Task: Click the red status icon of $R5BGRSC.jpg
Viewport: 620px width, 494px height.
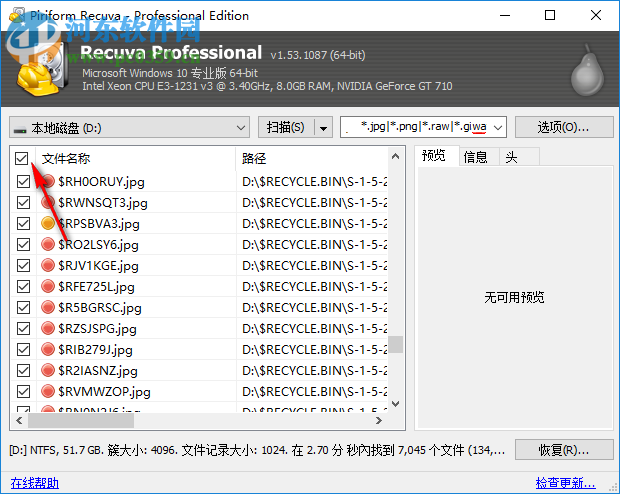Action: point(48,307)
